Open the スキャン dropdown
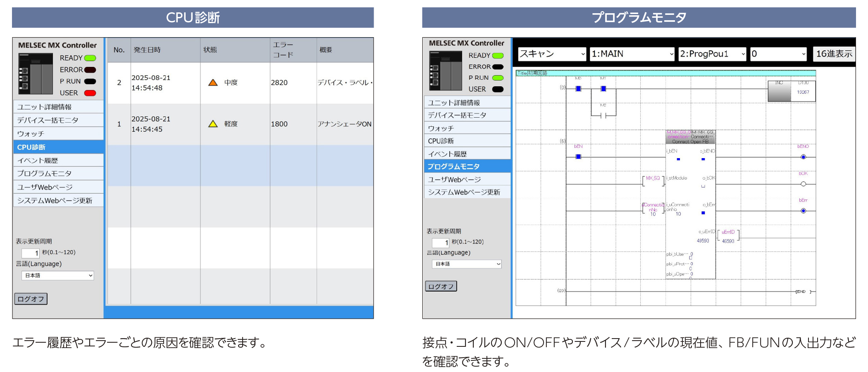This screenshot has width=868, height=372. pyautogui.click(x=552, y=54)
